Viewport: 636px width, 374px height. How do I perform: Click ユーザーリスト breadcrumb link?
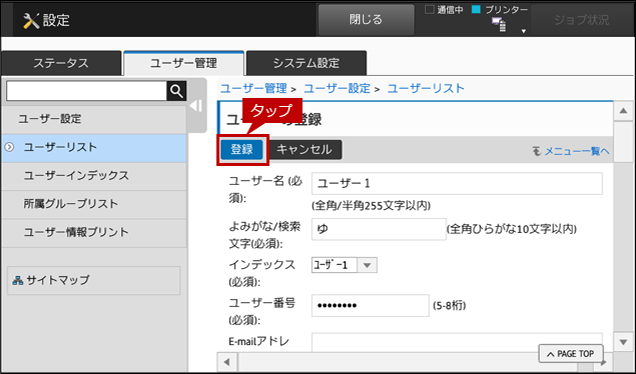426,88
